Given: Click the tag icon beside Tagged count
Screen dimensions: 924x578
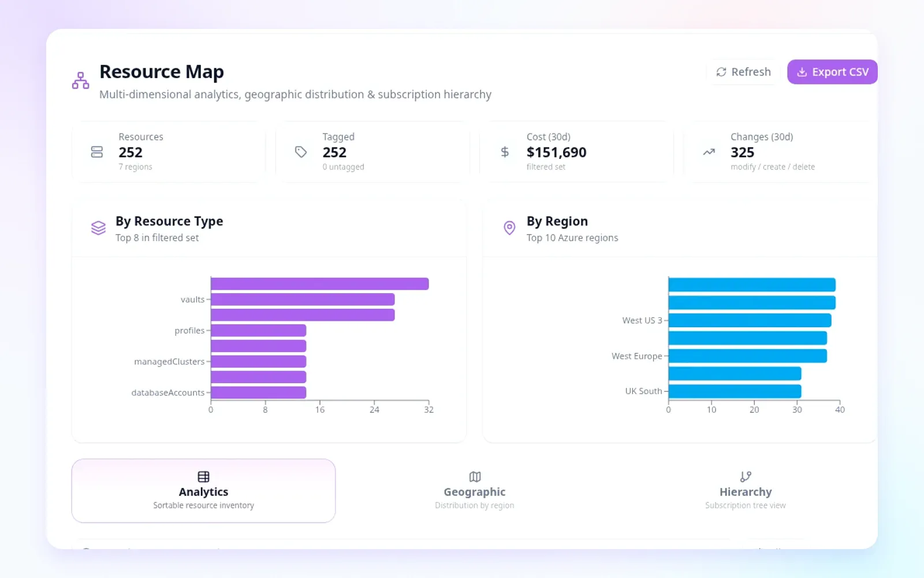Looking at the screenshot, I should pyautogui.click(x=301, y=152).
